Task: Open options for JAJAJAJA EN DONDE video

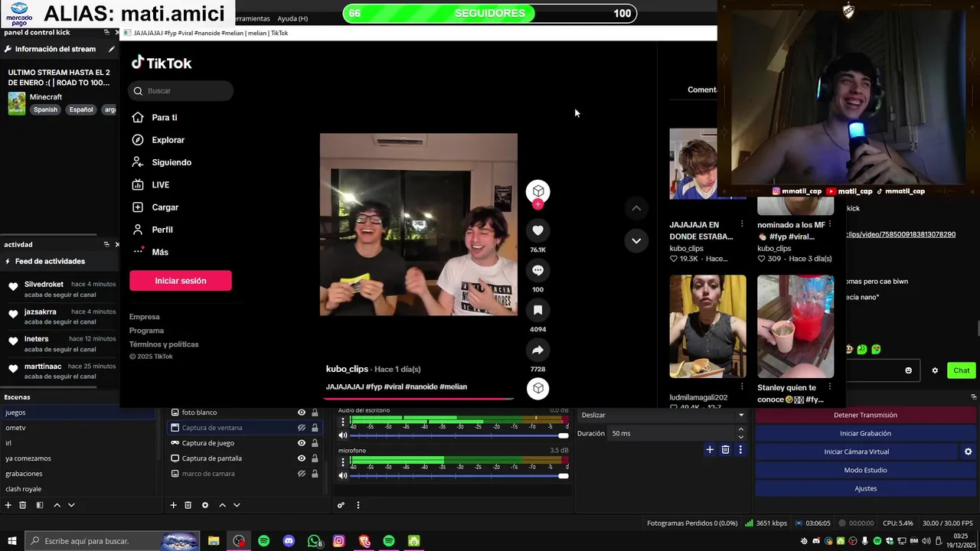Action: coord(741,224)
